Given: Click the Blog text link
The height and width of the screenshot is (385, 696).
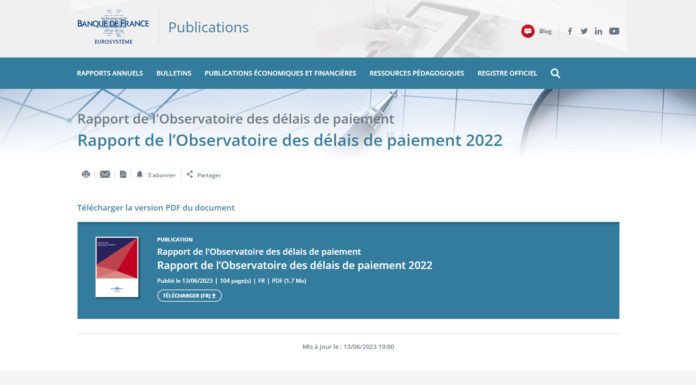Looking at the screenshot, I should [545, 31].
